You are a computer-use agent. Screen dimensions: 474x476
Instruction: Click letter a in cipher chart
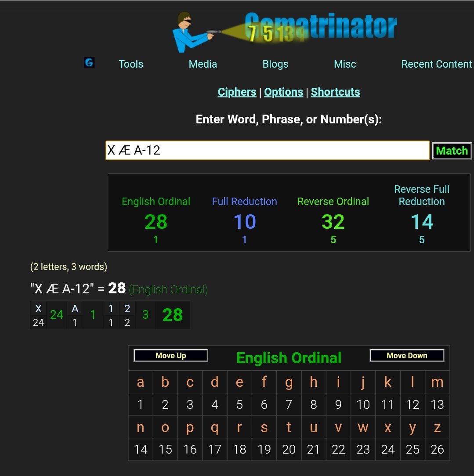click(140, 382)
